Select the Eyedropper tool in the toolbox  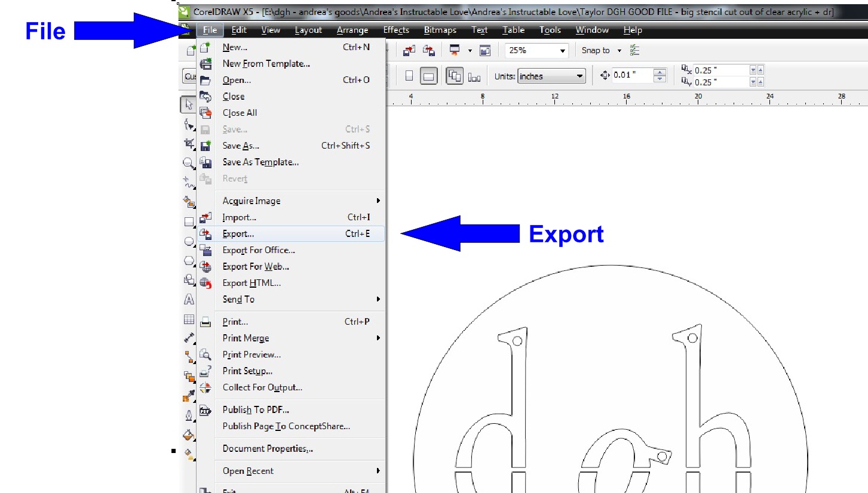(189, 396)
